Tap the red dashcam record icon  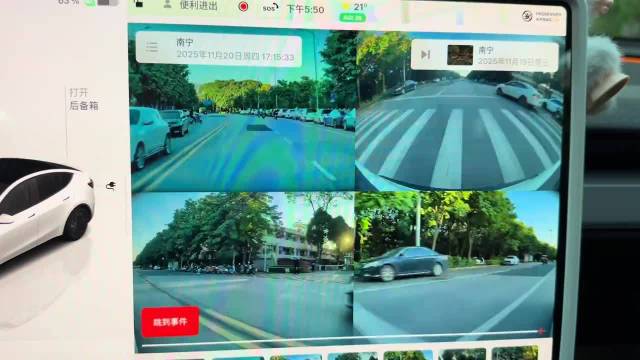tap(243, 7)
